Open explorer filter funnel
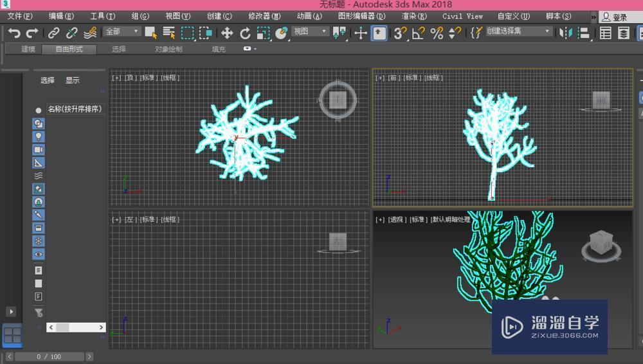 click(39, 313)
